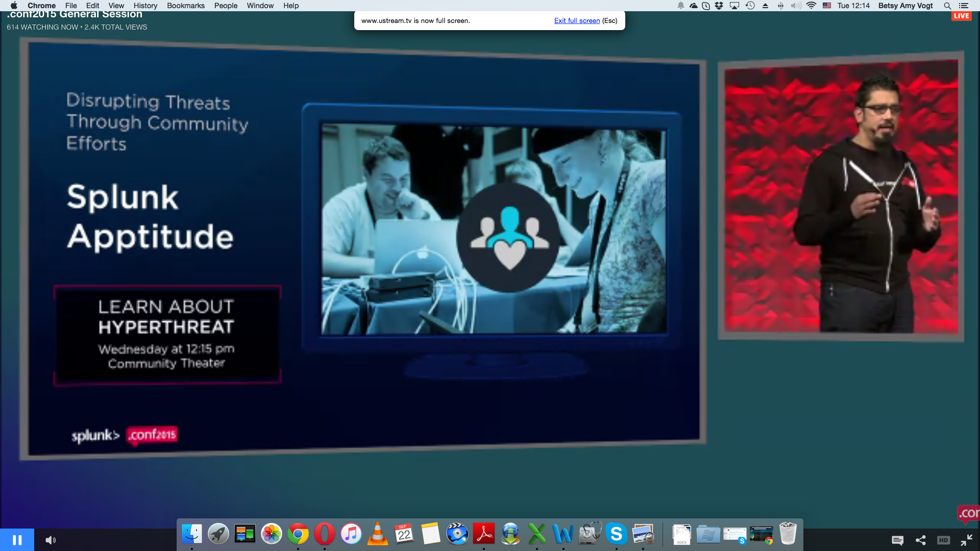Open the Edit menu
Image resolution: width=980 pixels, height=551 pixels.
point(92,6)
